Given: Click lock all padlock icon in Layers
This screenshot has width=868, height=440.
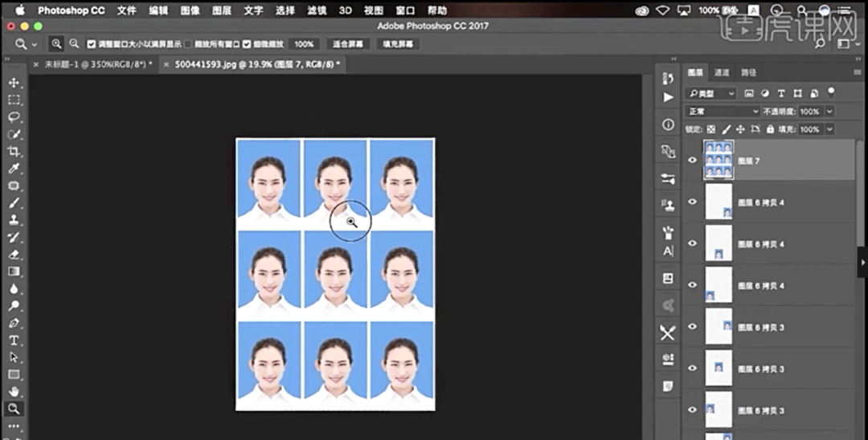Looking at the screenshot, I should (770, 129).
